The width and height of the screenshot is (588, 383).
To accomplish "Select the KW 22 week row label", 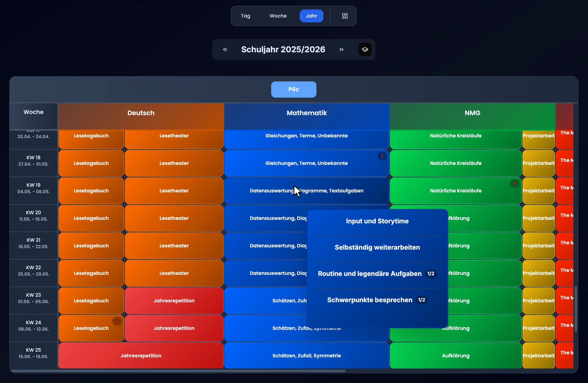I will pos(34,271).
